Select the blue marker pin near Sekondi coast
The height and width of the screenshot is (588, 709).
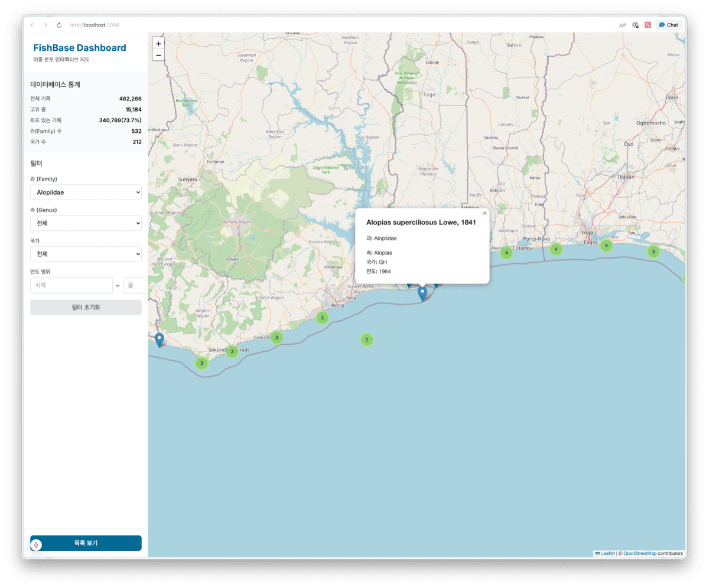(x=159, y=338)
